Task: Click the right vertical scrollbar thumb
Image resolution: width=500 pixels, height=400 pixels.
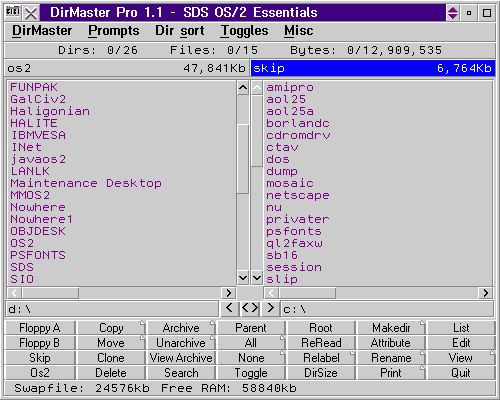Action: tap(257, 131)
